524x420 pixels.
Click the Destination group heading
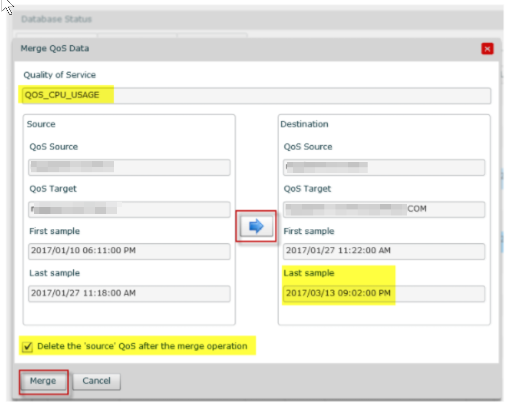pyautogui.click(x=304, y=124)
